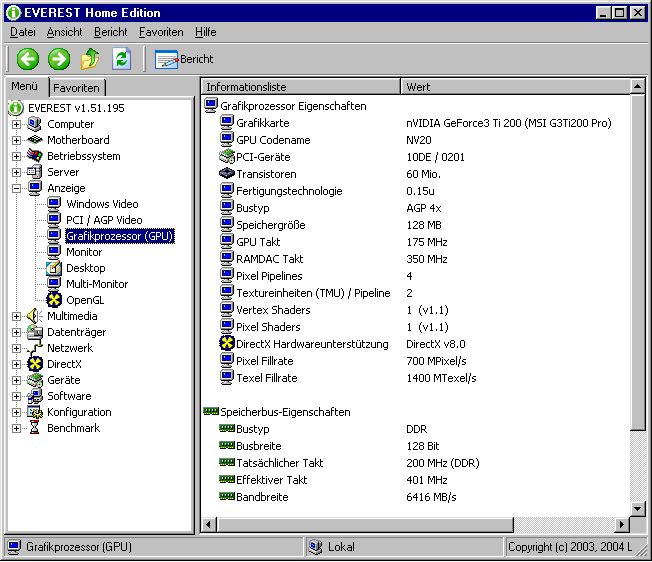Image resolution: width=652 pixels, height=562 pixels.
Task: Select PCI / AGP Video item
Action: point(104,220)
